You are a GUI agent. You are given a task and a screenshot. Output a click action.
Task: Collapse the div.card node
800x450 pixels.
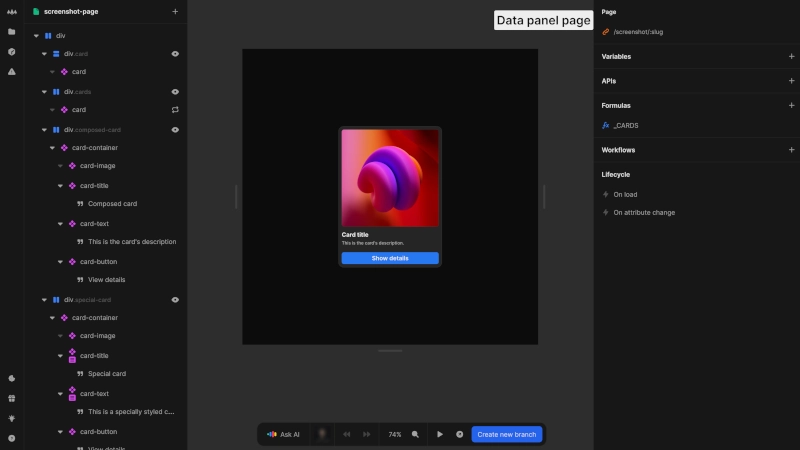(x=44, y=54)
